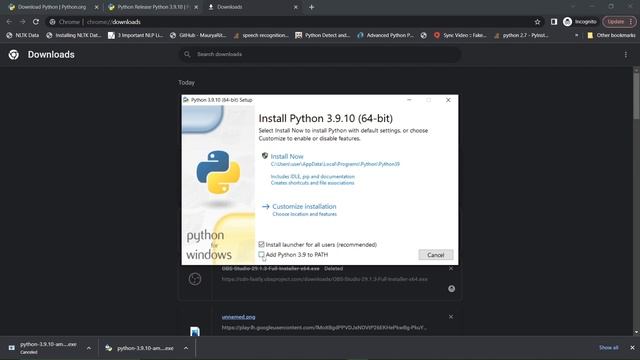
Task: Check Add Python 3.9 to PATH
Action: [261, 255]
